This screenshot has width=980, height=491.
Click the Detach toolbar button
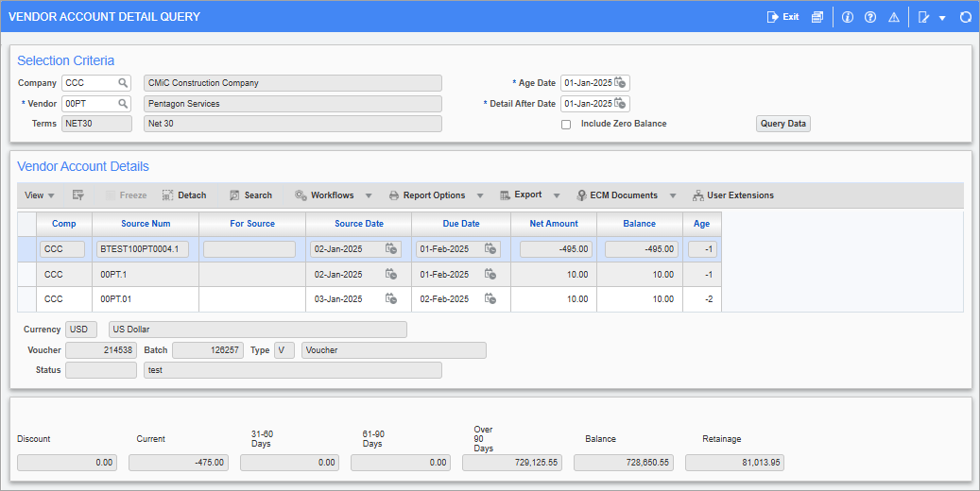click(x=184, y=195)
